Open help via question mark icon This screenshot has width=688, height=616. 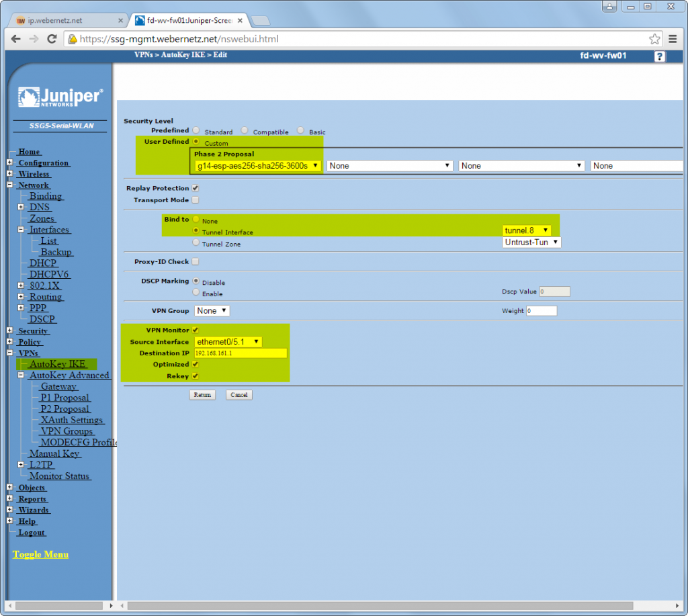click(x=659, y=56)
